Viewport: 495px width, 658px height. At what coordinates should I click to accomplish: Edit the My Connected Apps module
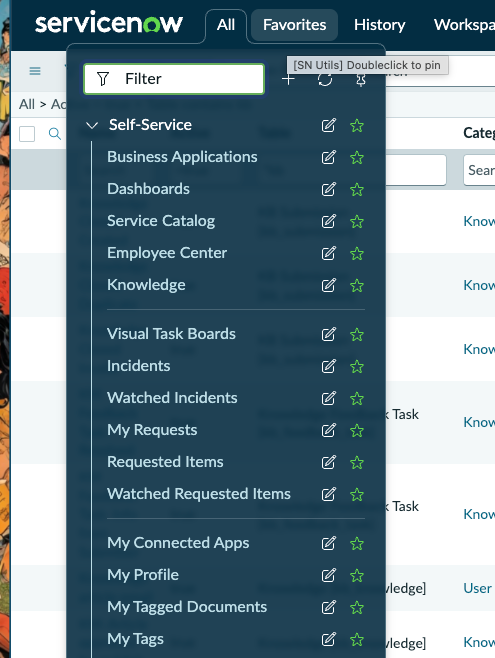click(328, 543)
